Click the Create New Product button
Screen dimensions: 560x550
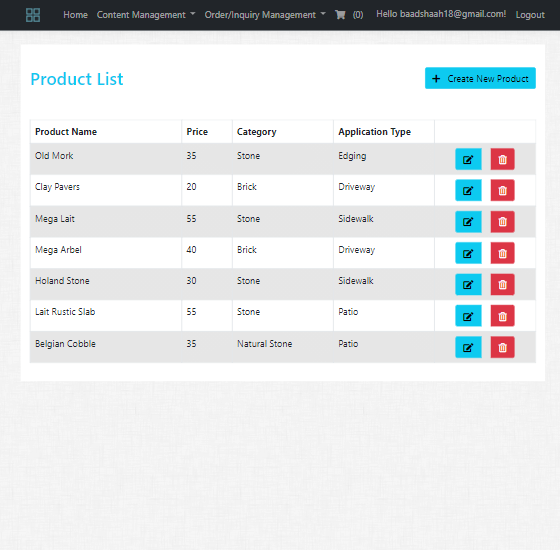coord(480,78)
